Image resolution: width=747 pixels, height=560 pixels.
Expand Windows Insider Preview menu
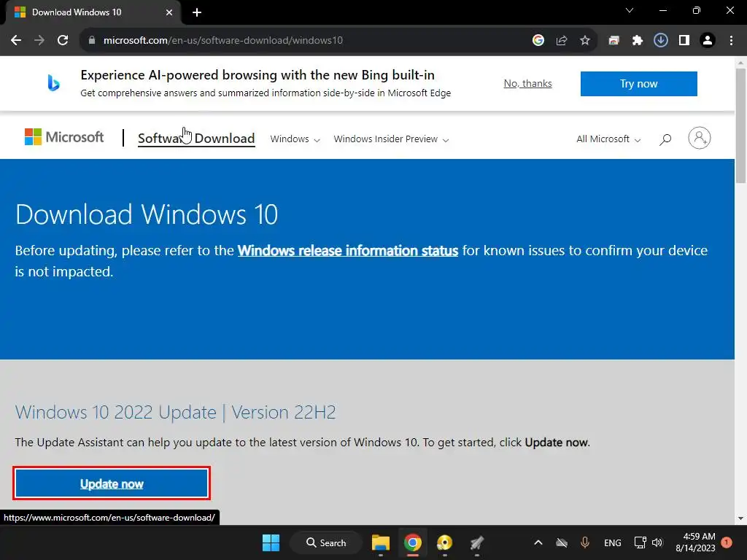391,139
